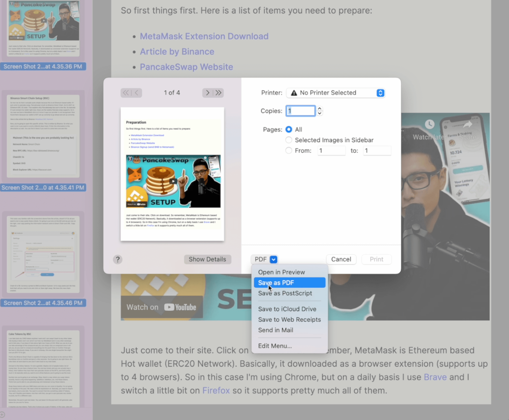Go to next page in print preview
This screenshot has width=509, height=420.
pyautogui.click(x=207, y=93)
